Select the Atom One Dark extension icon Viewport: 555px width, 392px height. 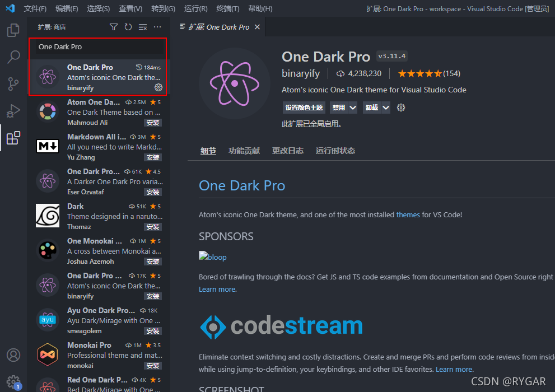[x=48, y=111]
